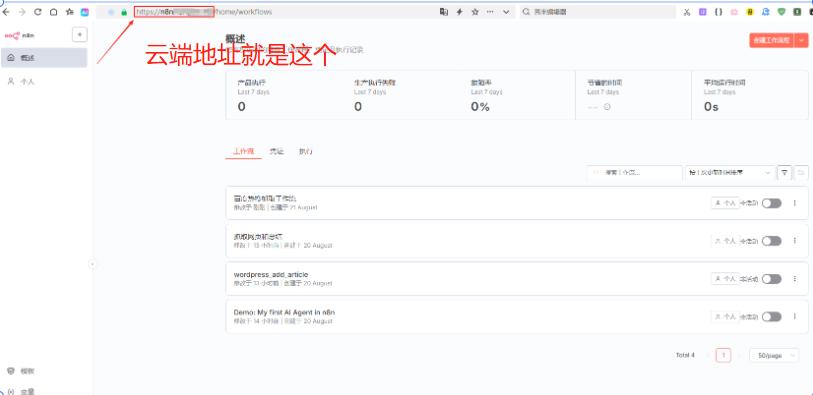Viewport: 813px width, 395px height.
Task: Open the 0% failure rate stat card
Action: (x=517, y=95)
